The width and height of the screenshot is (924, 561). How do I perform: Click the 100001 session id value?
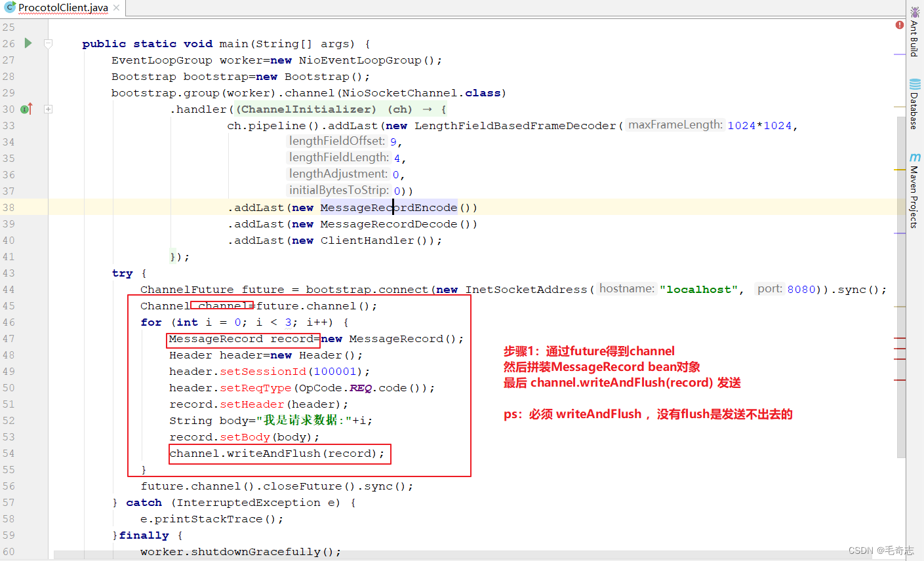click(335, 372)
